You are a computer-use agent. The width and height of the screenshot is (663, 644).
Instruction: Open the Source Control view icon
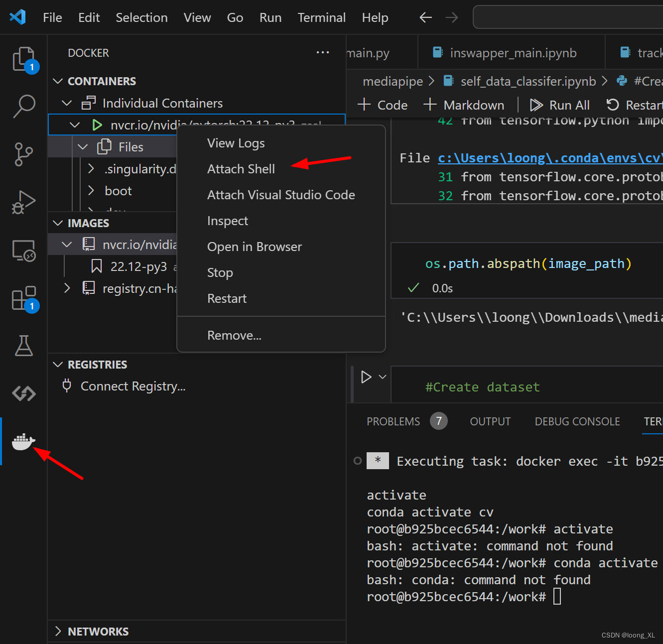tap(24, 154)
